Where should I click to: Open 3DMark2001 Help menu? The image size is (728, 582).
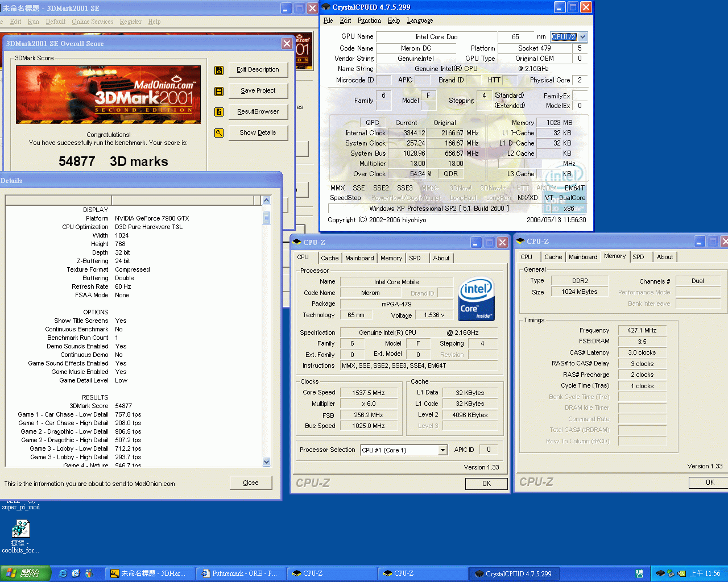pos(154,22)
